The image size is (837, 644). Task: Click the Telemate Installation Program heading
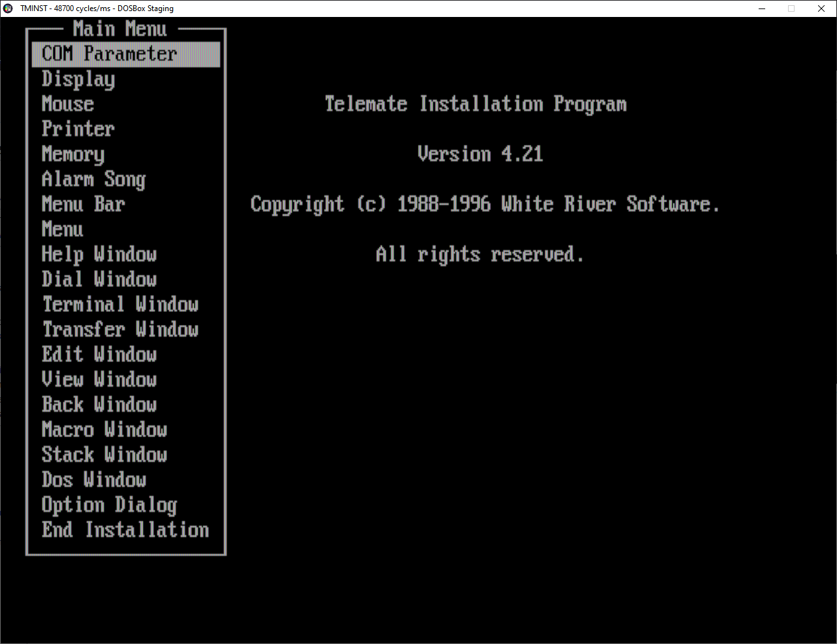[x=476, y=104]
